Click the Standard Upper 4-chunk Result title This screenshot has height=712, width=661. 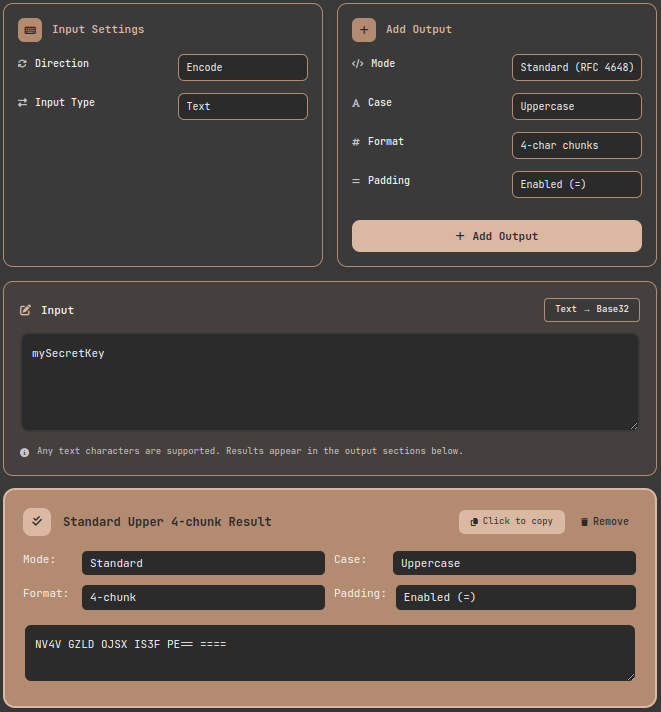point(167,522)
